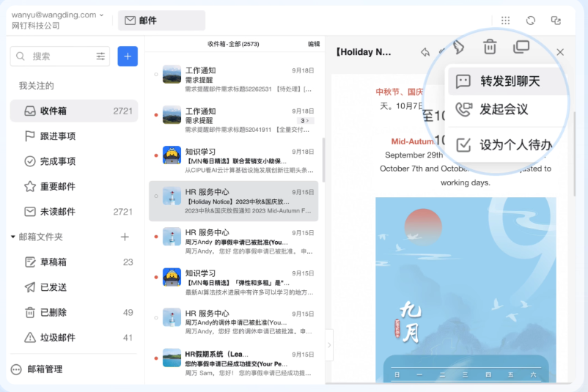
Task: Open HR mail 调休申请已被批准
Action: point(234,322)
